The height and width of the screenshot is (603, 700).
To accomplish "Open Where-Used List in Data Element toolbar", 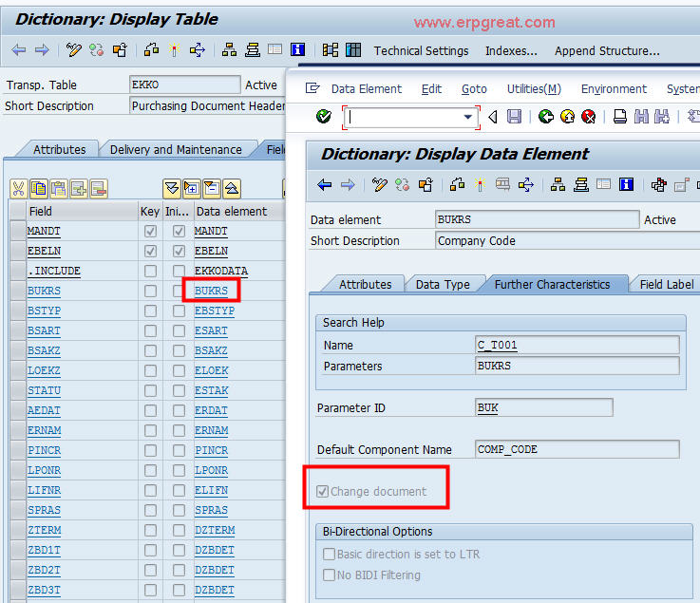I will coord(526,184).
